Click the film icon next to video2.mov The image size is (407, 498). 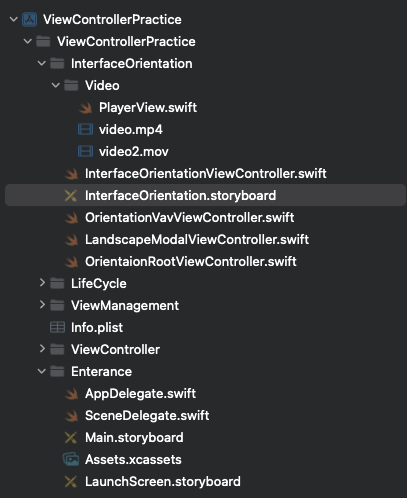pyautogui.click(x=85, y=151)
